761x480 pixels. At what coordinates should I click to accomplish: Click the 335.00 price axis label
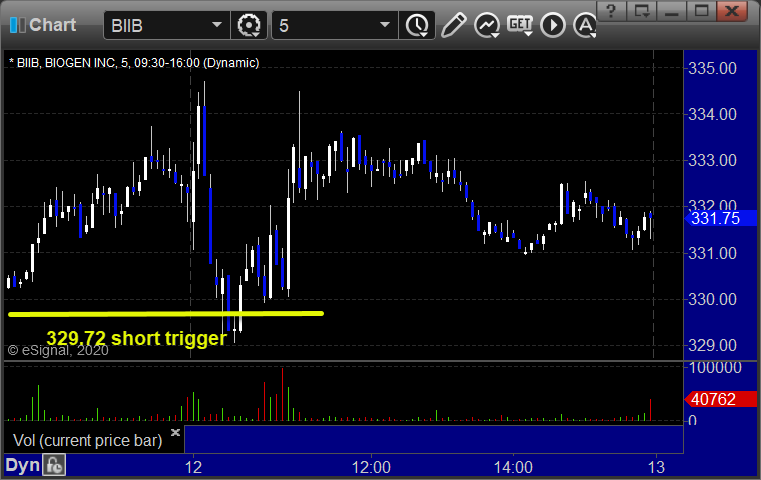(x=712, y=68)
